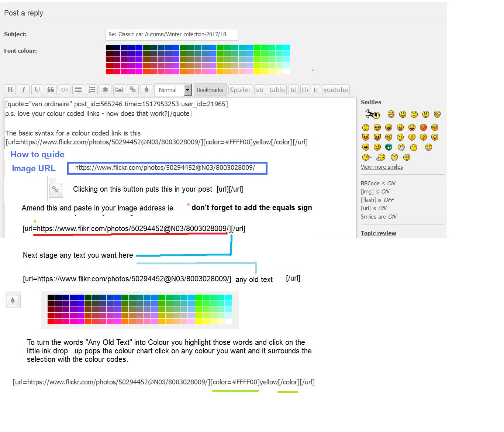Open the Normal font size dropdown

click(173, 90)
